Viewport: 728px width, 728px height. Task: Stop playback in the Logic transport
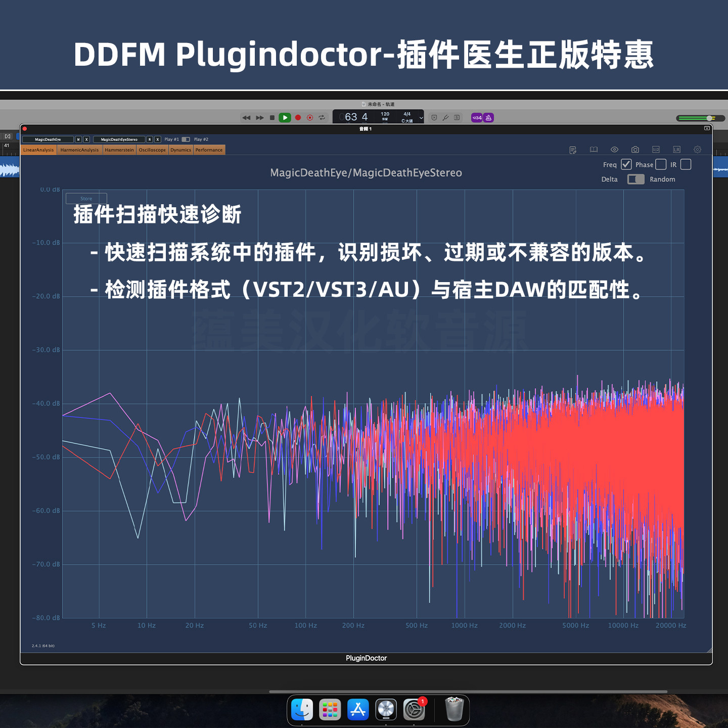[272, 118]
